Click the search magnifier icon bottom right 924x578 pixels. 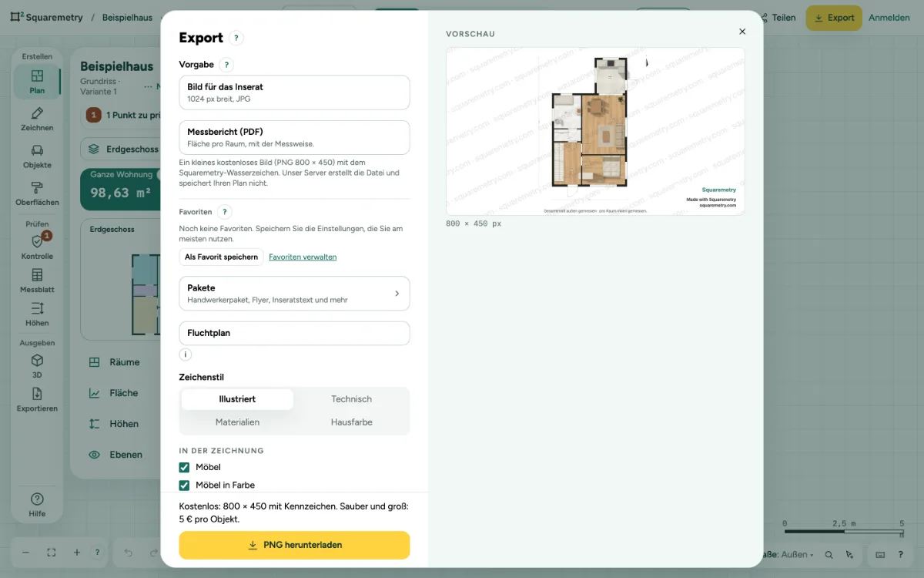829,554
